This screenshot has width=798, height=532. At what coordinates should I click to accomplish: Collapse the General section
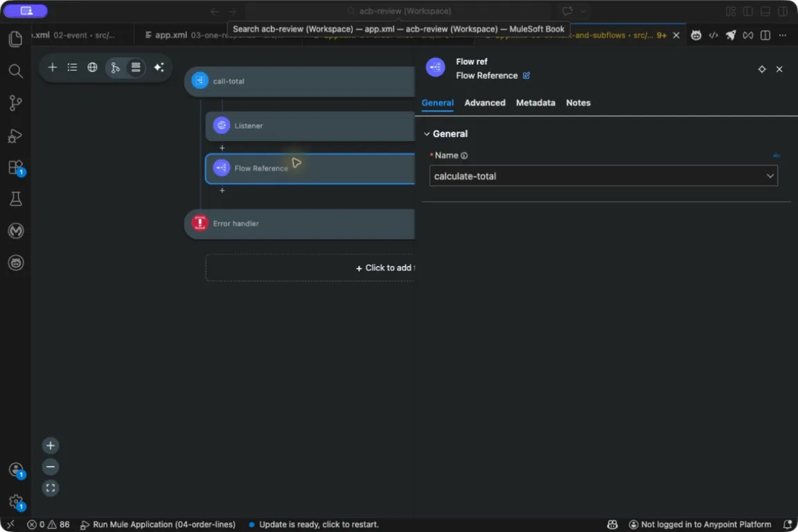pos(427,134)
